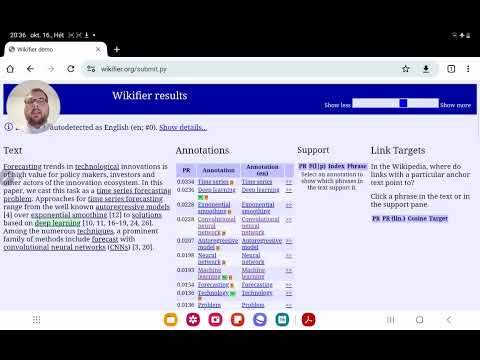This screenshot has height=360, width=480.
Task: Open the Time series annotation link
Action: tap(213, 182)
